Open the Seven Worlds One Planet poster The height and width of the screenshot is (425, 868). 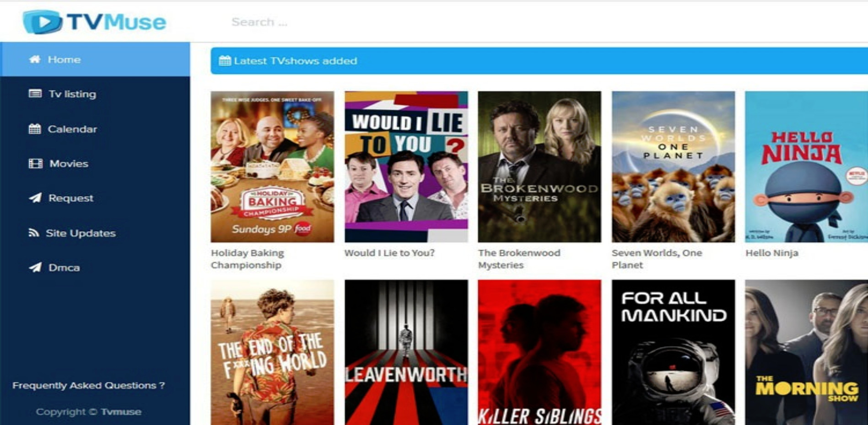pos(674,167)
